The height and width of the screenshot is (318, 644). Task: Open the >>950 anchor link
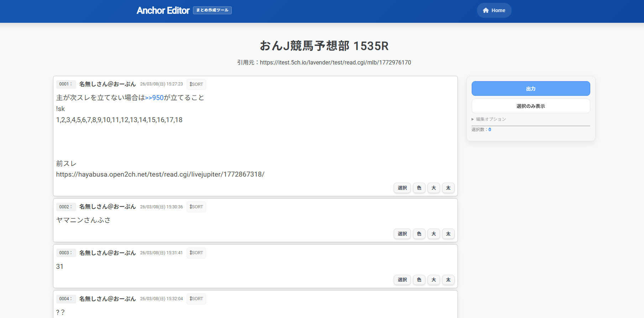click(154, 98)
